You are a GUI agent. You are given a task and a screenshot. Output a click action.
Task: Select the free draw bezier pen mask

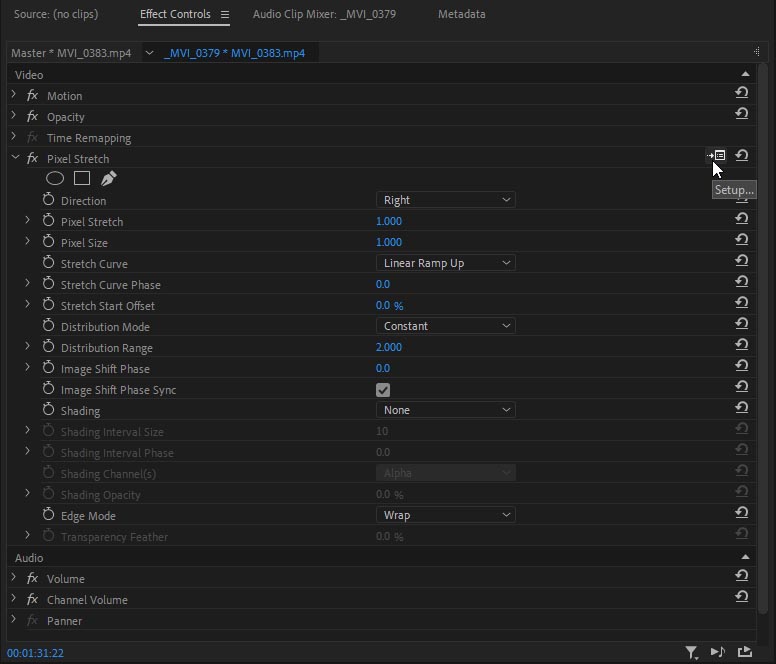click(x=108, y=178)
